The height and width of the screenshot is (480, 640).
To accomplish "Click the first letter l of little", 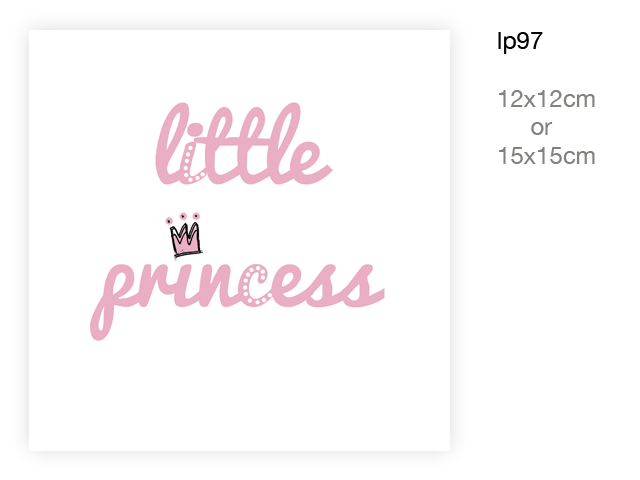I will click(171, 143).
